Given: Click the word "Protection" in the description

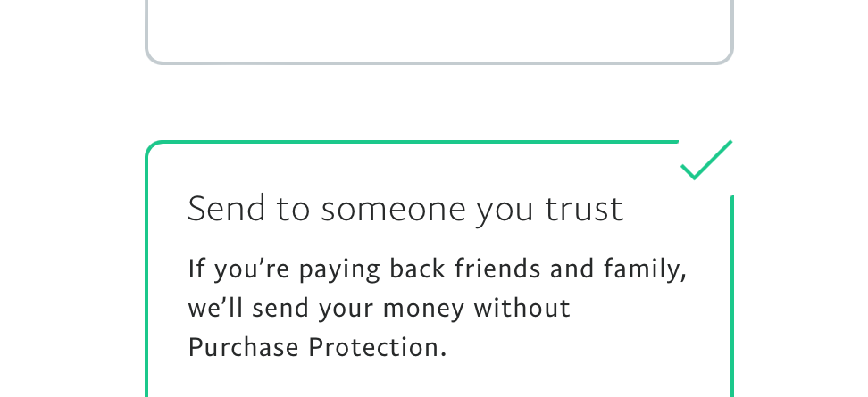Looking at the screenshot, I should (x=376, y=347).
